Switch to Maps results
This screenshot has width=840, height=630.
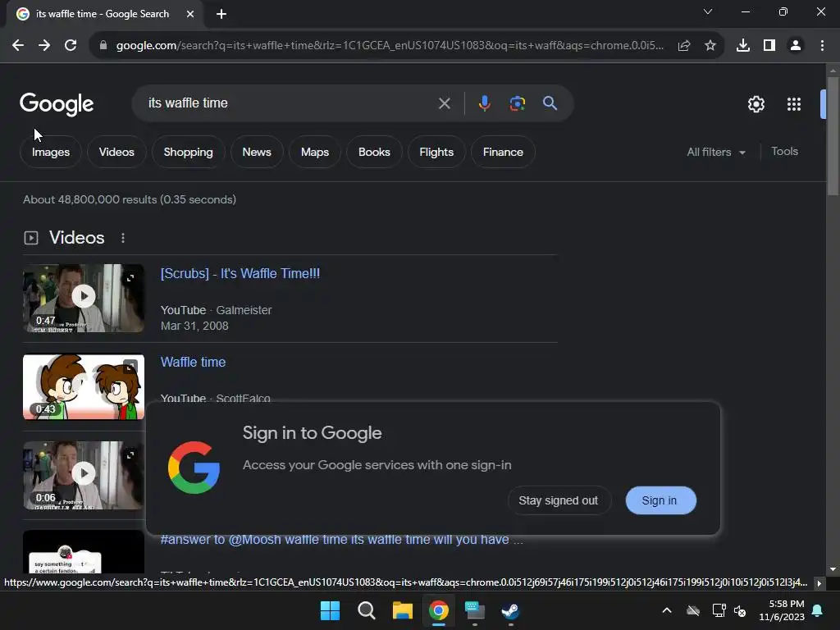pyautogui.click(x=315, y=152)
